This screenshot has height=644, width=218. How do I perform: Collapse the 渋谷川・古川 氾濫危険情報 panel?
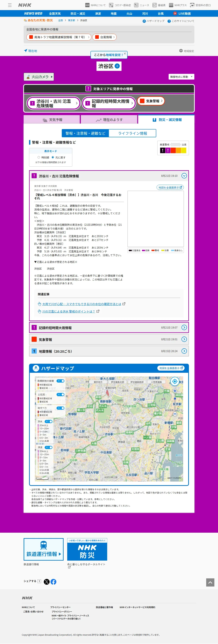point(184,176)
